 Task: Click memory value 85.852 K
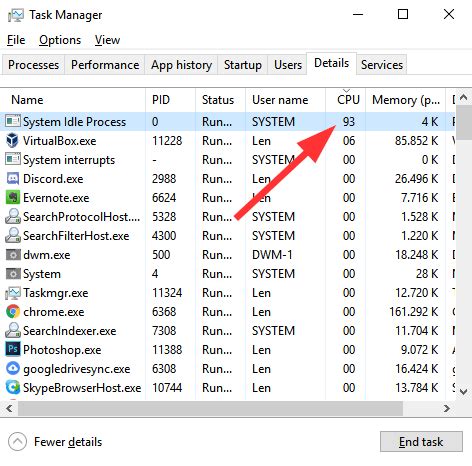click(416, 141)
